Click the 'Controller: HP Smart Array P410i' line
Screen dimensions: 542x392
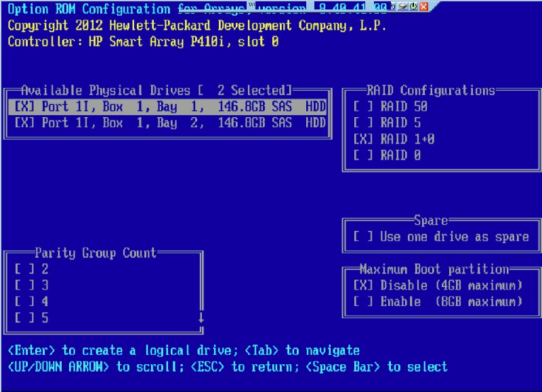point(143,42)
